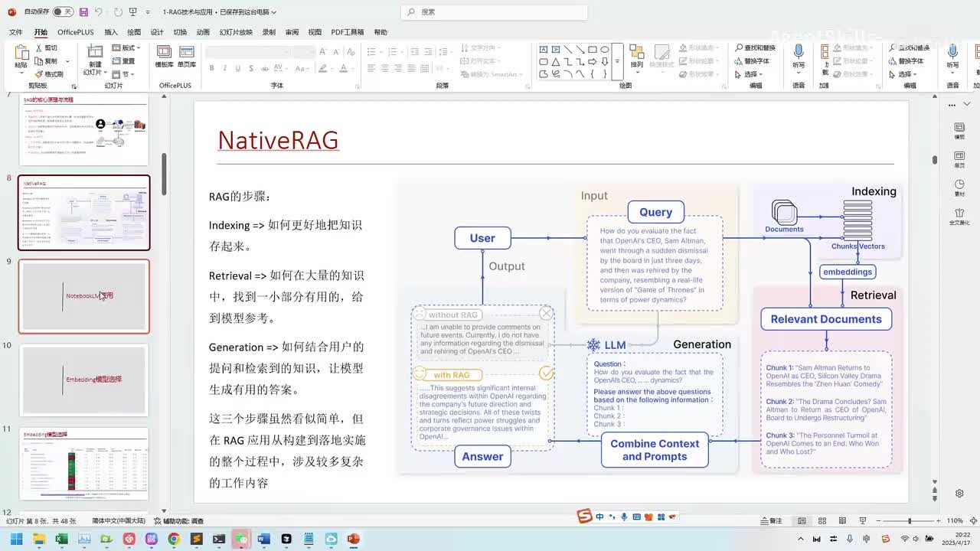Click the Redo arrow icon
This screenshot has width=980, height=551.
click(x=119, y=12)
